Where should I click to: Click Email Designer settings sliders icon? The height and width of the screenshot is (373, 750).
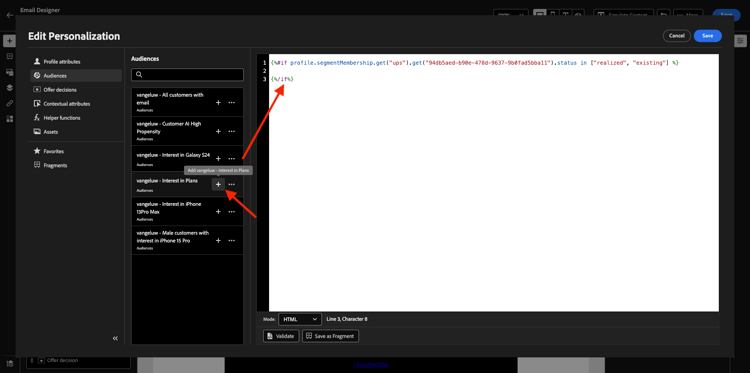click(740, 41)
